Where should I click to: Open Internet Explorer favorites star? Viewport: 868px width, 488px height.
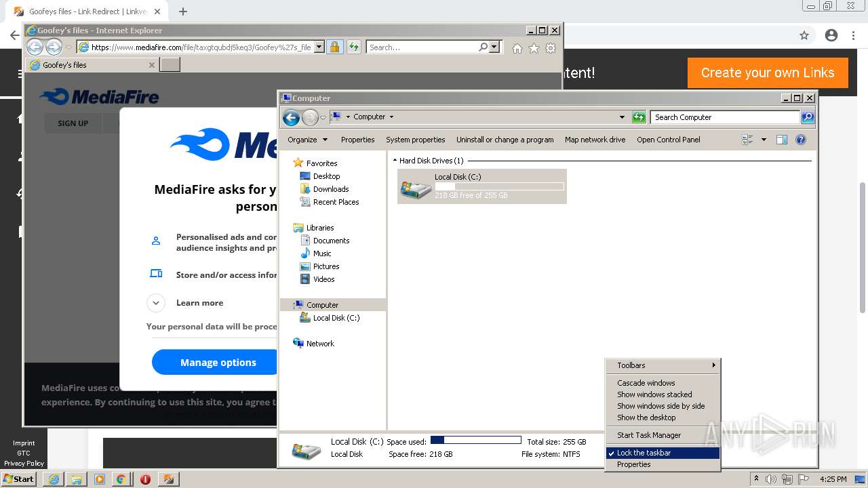tap(534, 47)
